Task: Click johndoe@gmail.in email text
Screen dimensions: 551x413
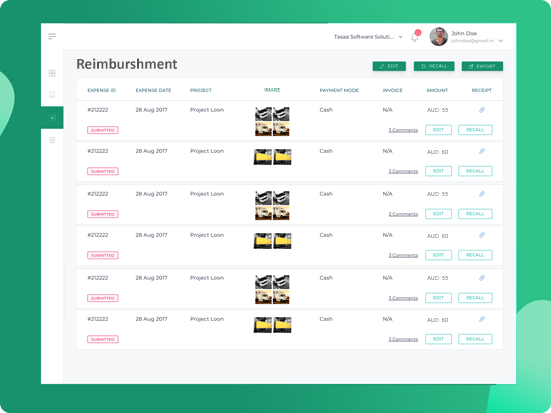Action: (x=472, y=41)
